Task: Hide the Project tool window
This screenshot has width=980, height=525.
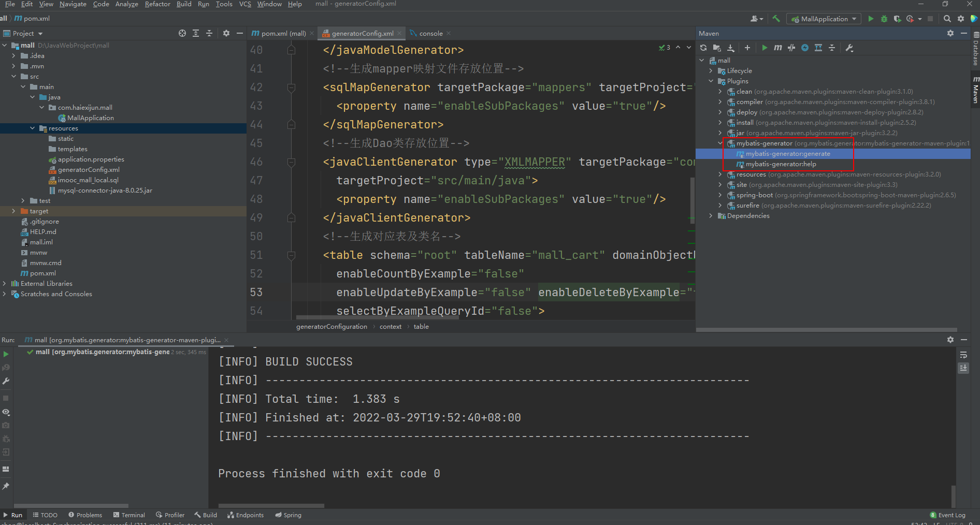Action: [240, 33]
